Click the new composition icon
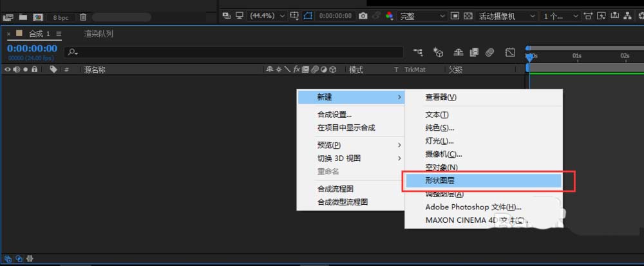This screenshot has height=266, width=644. [x=38, y=17]
